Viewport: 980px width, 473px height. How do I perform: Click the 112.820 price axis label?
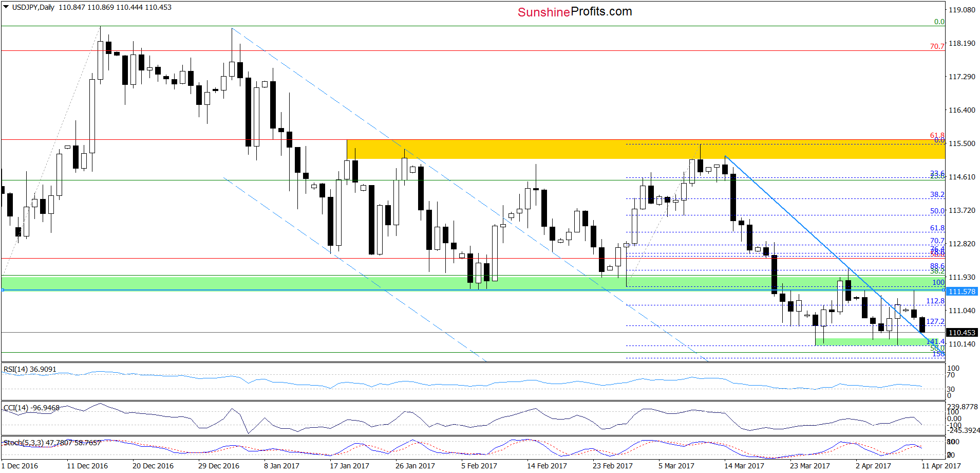(962, 244)
